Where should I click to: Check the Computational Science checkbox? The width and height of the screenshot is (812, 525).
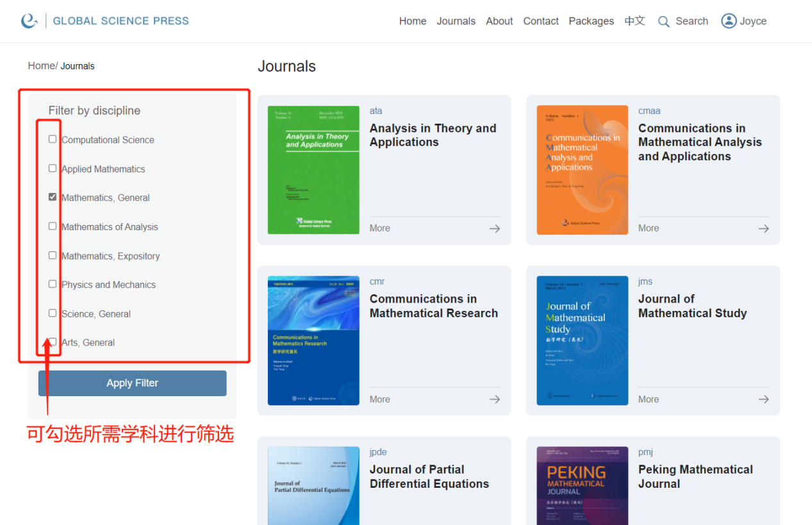(x=53, y=139)
